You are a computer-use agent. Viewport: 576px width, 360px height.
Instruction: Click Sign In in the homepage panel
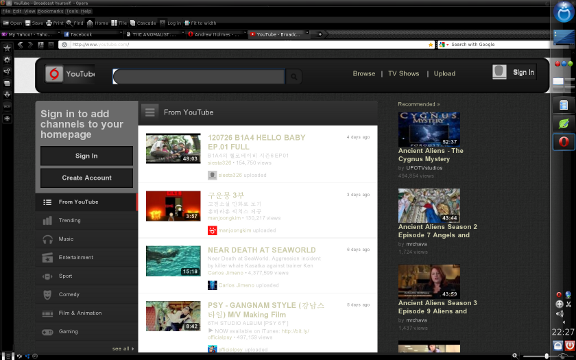pyautogui.click(x=86, y=156)
